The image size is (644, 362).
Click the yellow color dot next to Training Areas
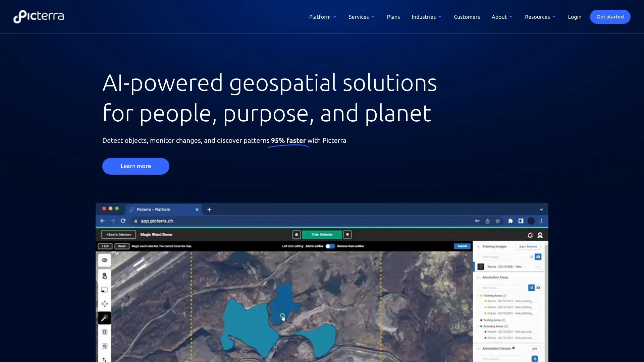click(x=481, y=296)
